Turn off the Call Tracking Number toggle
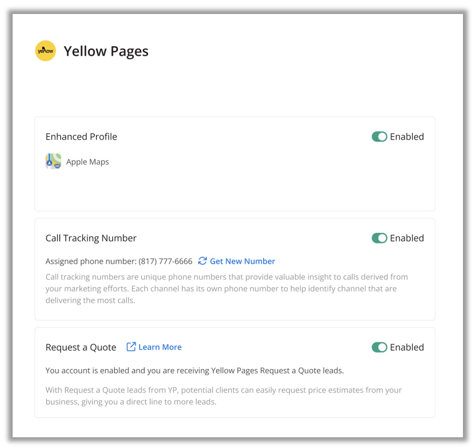 point(379,238)
